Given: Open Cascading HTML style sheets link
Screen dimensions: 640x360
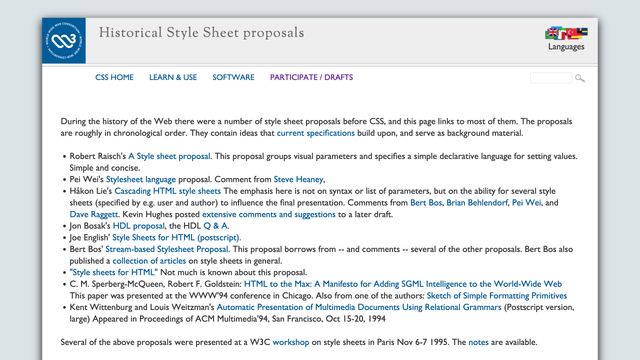Looking at the screenshot, I should pyautogui.click(x=168, y=191).
